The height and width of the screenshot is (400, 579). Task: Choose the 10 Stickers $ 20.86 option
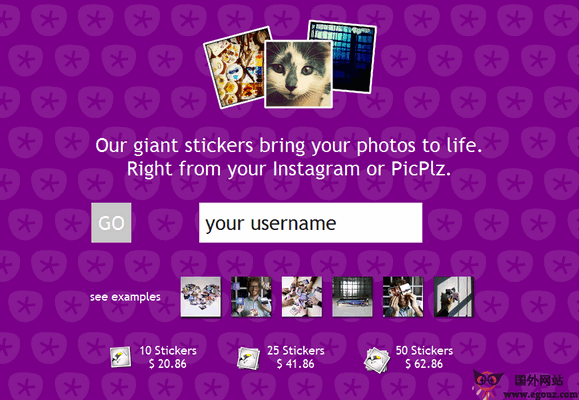coord(168,357)
